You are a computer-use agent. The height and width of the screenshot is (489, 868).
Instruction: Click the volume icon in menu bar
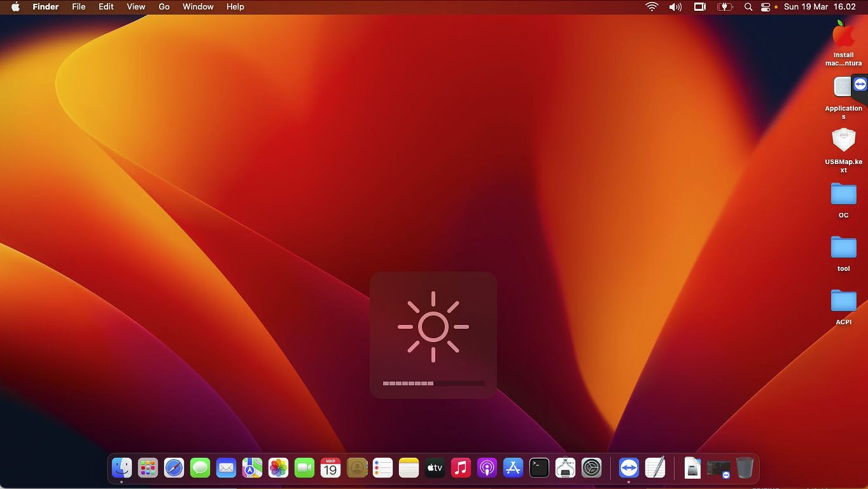tap(675, 7)
